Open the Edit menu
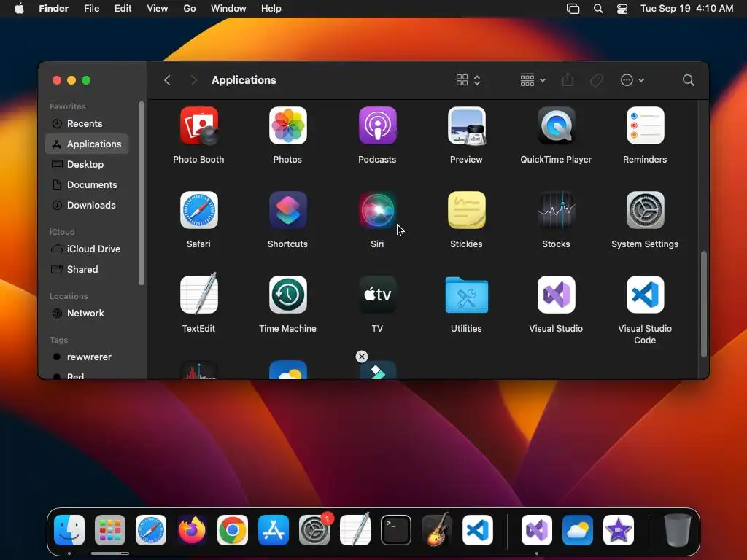This screenshot has height=560, width=747. [123, 9]
